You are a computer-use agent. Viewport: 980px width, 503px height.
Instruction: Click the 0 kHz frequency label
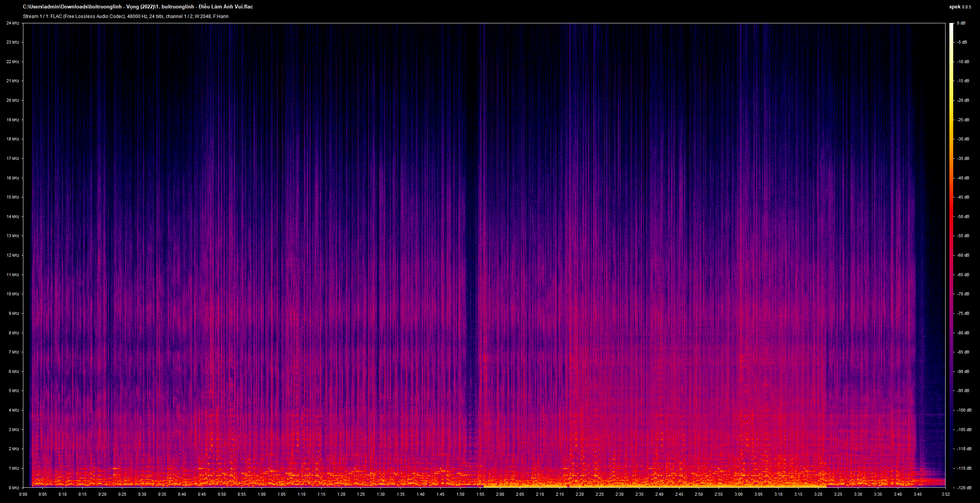pyautogui.click(x=13, y=488)
